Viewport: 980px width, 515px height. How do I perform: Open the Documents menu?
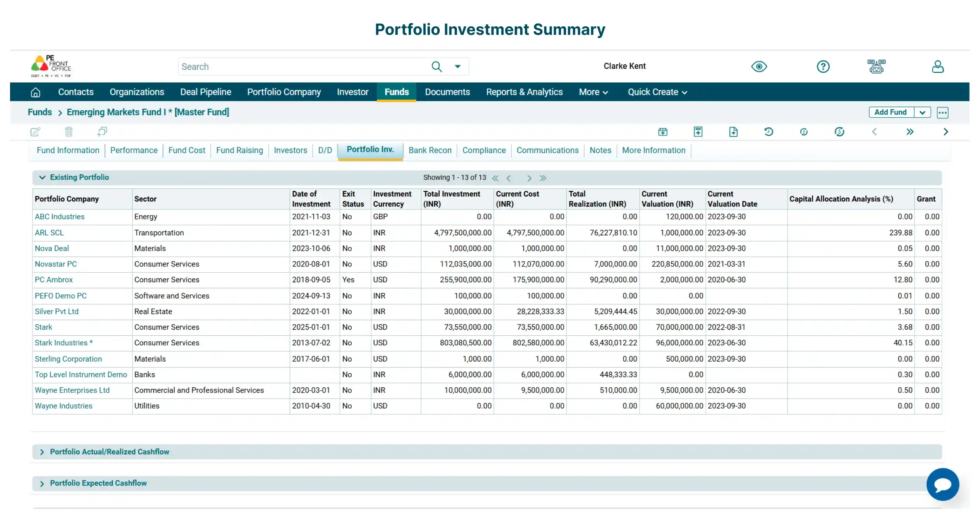coord(447,92)
